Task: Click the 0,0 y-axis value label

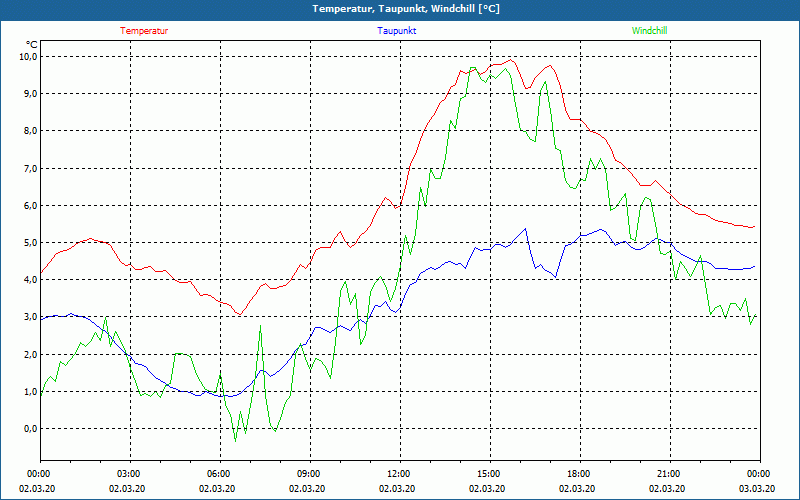Action: tap(29, 429)
